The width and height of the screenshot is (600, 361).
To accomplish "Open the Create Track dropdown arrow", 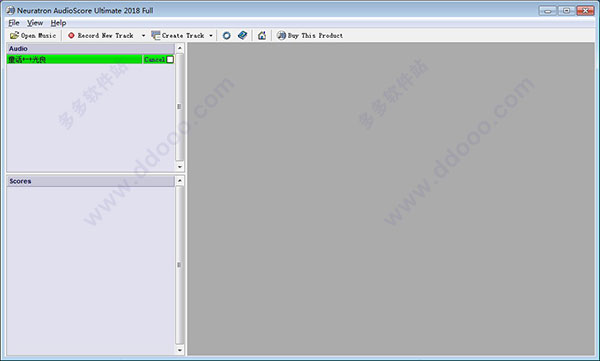I will 211,36.
